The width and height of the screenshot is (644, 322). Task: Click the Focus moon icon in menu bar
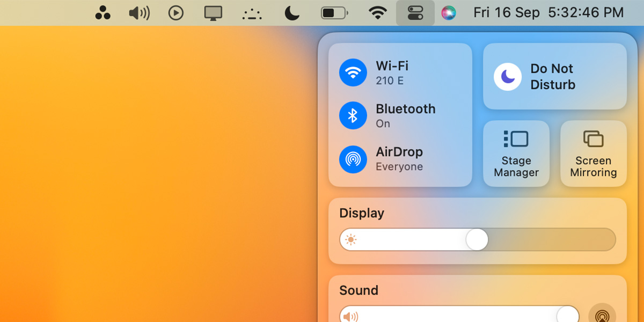point(292,13)
